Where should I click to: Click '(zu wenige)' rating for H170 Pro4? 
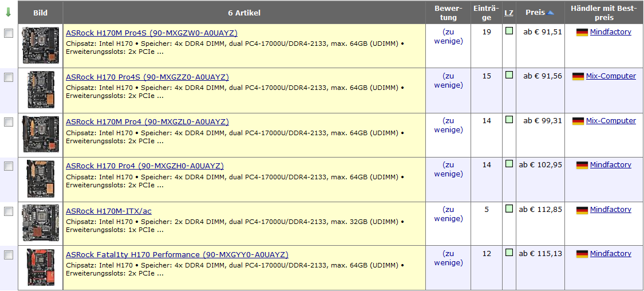[x=448, y=170]
